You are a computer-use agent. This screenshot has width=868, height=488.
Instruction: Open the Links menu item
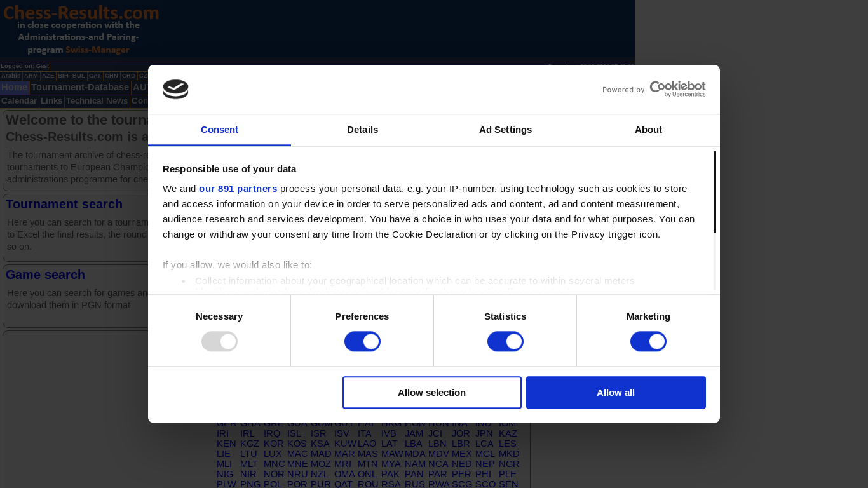[x=51, y=101]
